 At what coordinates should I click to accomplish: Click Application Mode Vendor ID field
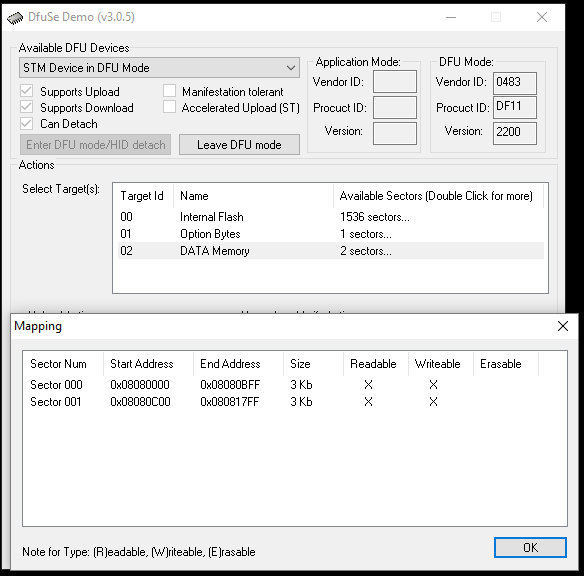395,82
